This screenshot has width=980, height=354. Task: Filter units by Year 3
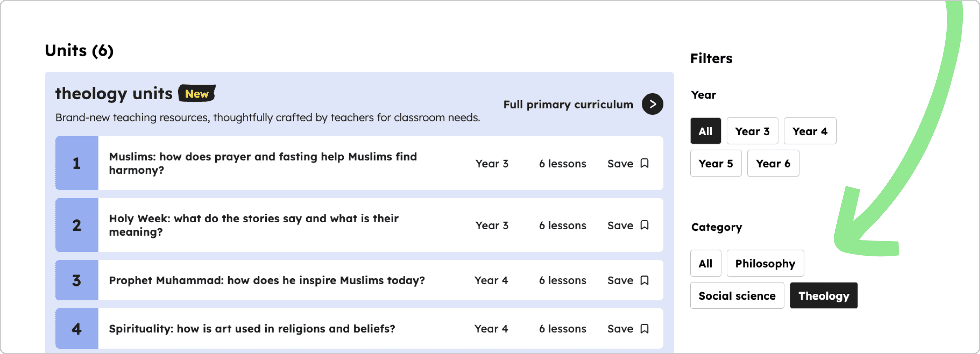pyautogui.click(x=752, y=131)
